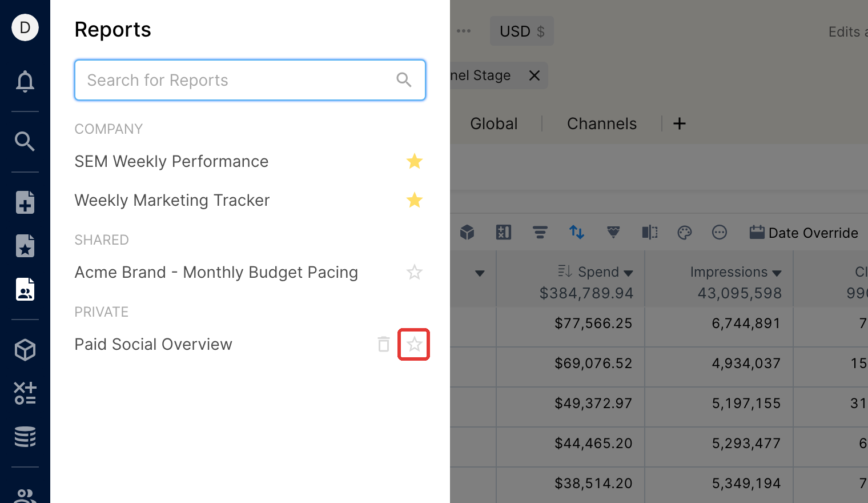The image size is (868, 503).
Task: Open the notifications bell icon
Action: pyautogui.click(x=25, y=81)
